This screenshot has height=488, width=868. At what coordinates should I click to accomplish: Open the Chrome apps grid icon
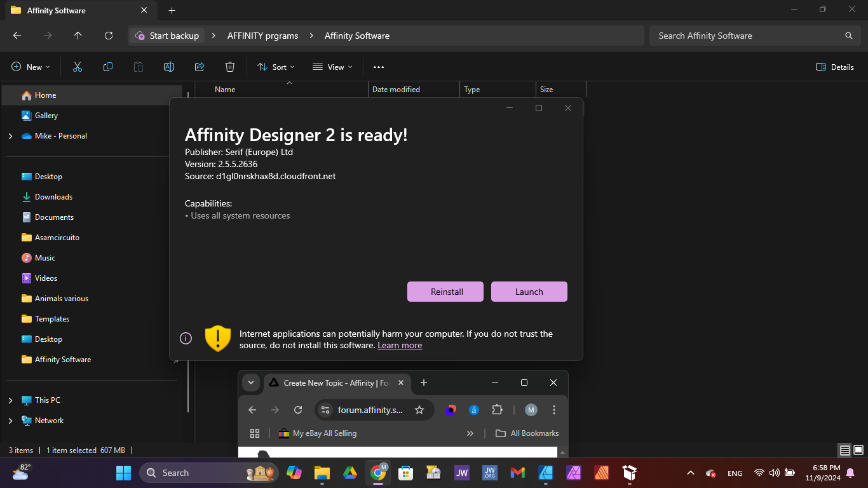pyautogui.click(x=255, y=433)
